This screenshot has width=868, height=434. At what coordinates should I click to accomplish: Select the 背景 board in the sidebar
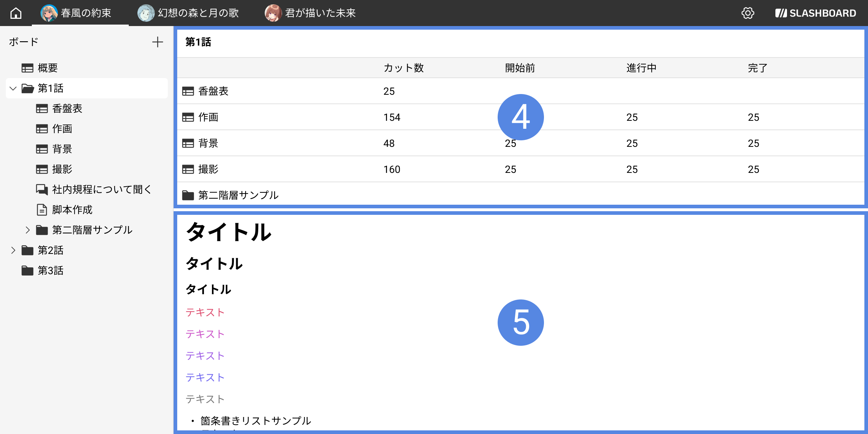(61, 149)
